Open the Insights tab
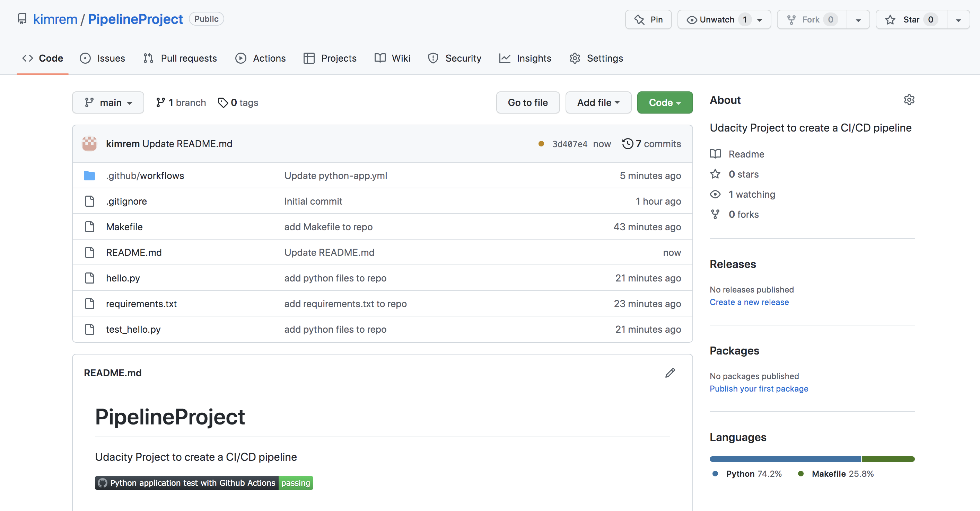980x511 pixels. tap(525, 58)
